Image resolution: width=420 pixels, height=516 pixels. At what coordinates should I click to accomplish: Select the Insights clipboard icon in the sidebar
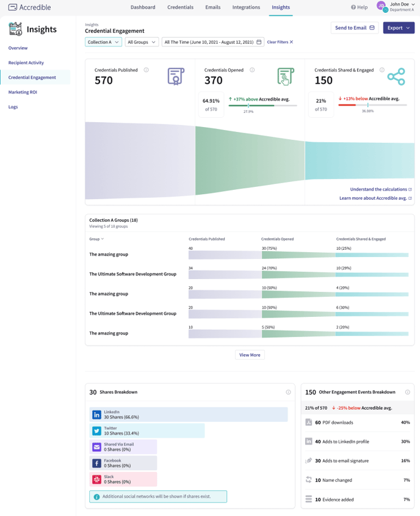(14, 29)
